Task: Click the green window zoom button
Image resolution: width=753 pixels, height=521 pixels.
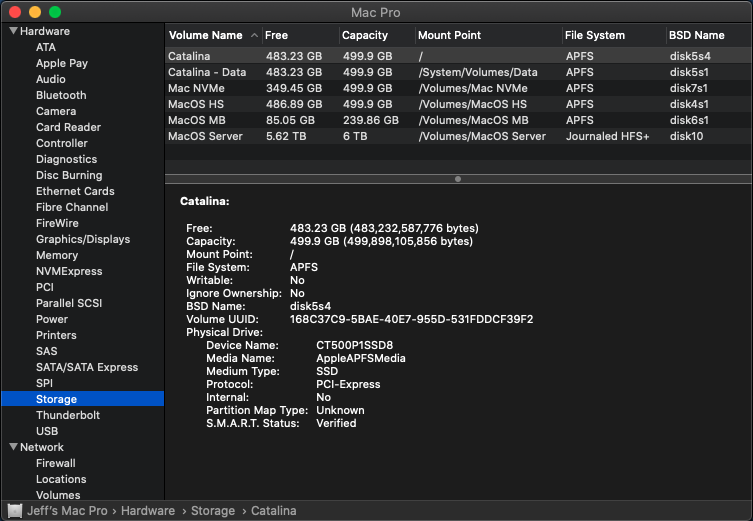Action: (x=55, y=12)
